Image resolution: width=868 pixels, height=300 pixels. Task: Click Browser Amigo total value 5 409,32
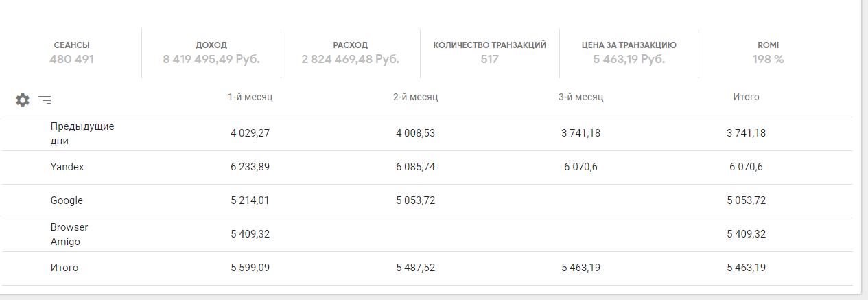746,234
